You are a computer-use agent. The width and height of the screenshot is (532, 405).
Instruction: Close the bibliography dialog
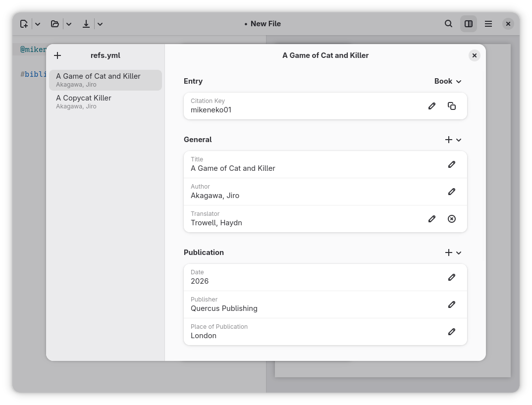coord(475,55)
